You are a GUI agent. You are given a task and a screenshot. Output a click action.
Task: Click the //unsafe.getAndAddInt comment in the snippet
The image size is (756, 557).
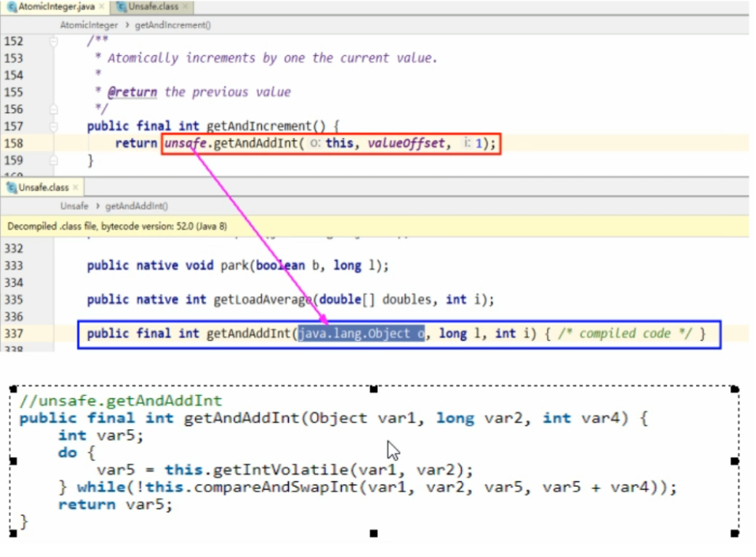[x=121, y=401]
